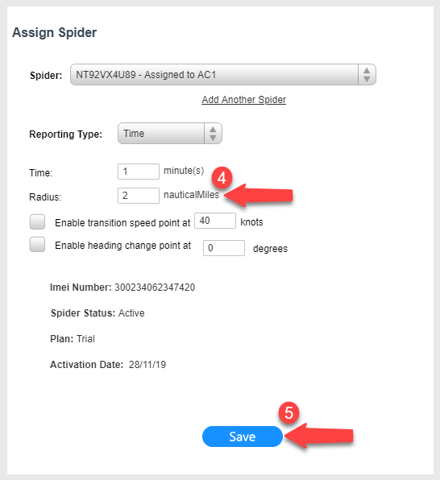Click the red arrow pointing at Radius
This screenshot has height=480, width=440.
pos(259,196)
